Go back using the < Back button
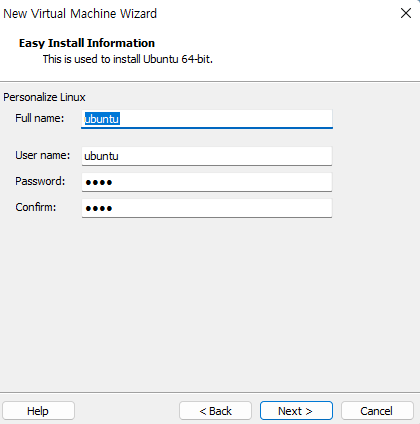 [x=215, y=411]
